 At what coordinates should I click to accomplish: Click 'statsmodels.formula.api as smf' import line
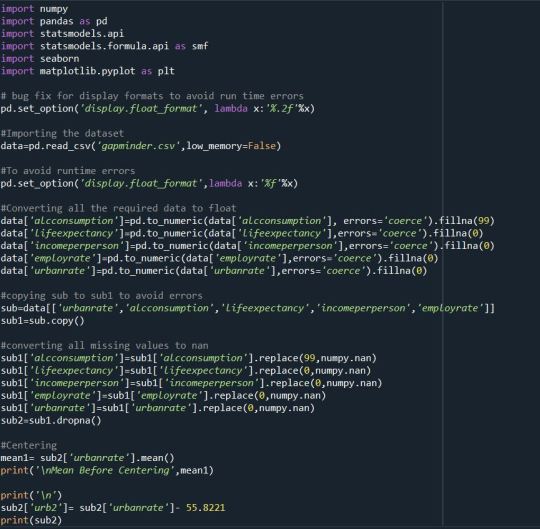coord(104,46)
